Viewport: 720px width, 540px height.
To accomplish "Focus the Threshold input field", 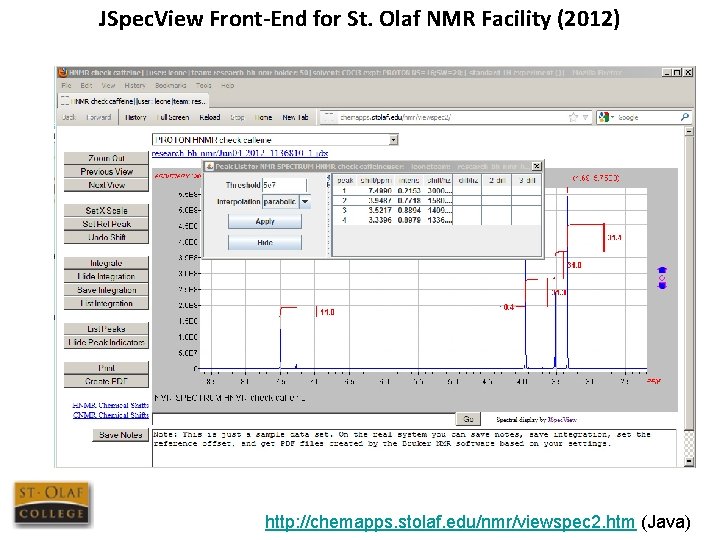I will coord(284,185).
